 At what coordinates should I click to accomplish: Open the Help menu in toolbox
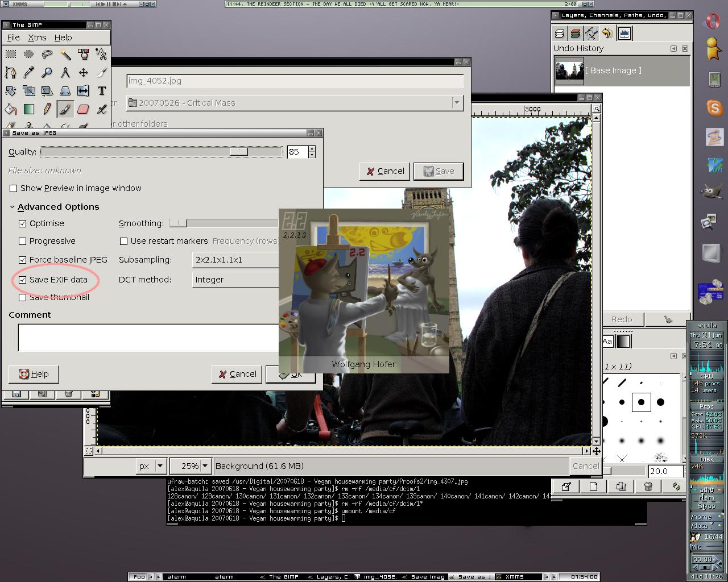coord(63,38)
